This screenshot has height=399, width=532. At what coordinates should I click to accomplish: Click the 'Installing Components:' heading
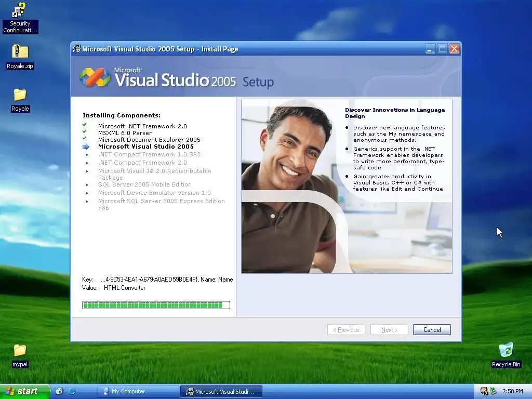[122, 115]
